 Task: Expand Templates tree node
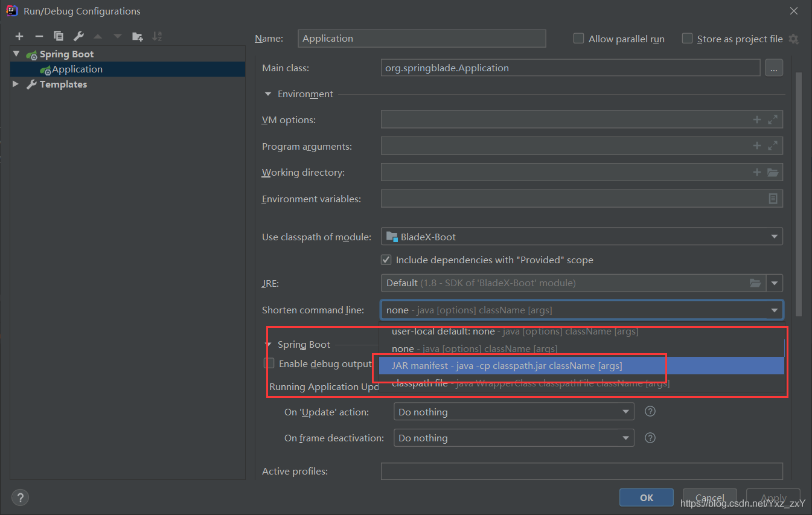pos(16,84)
